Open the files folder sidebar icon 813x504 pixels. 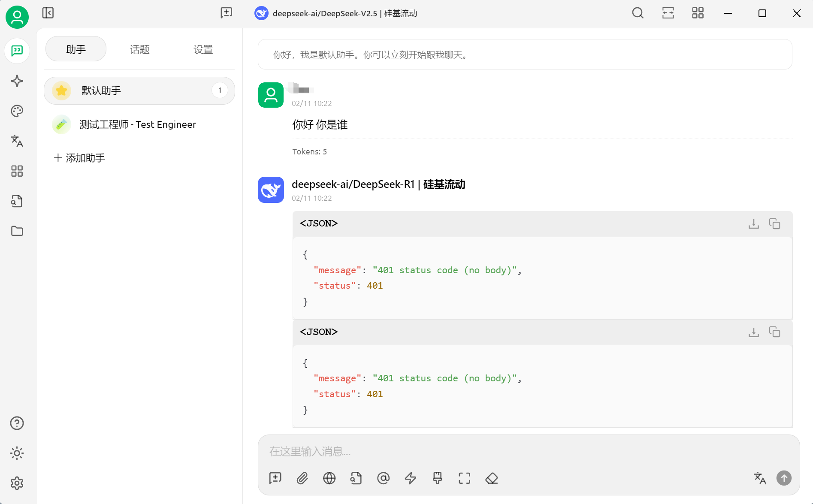pyautogui.click(x=17, y=231)
